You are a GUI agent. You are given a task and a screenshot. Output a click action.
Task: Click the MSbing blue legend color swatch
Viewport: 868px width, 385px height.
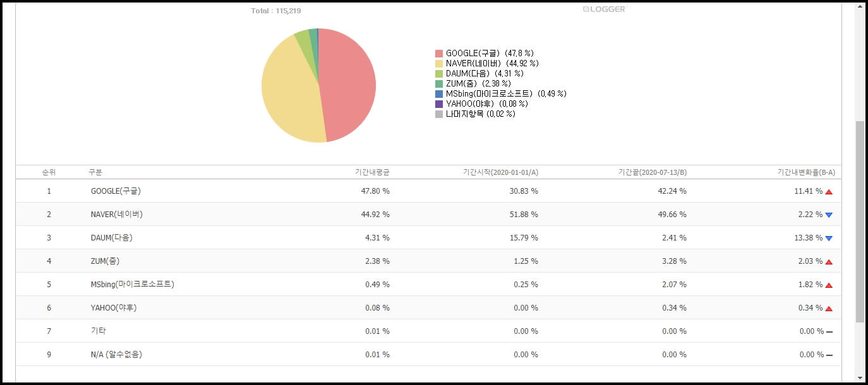coord(439,94)
